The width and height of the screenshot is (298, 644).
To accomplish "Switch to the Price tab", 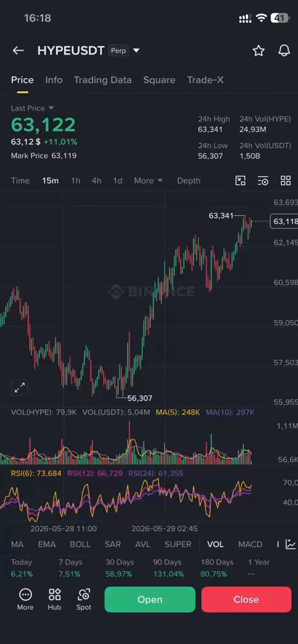I will point(23,80).
